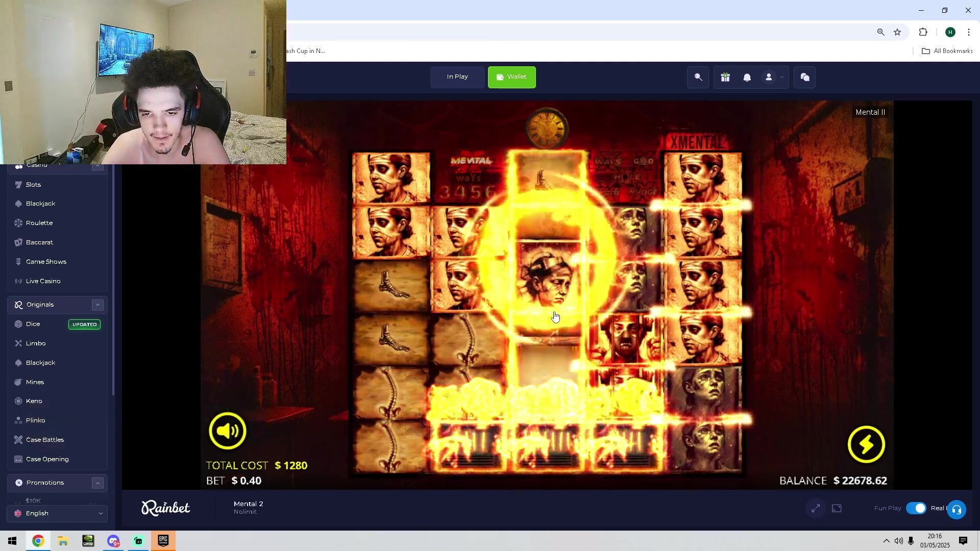Open Chrome profile avatar H
The height and width of the screenshot is (551, 980).
click(x=950, y=32)
